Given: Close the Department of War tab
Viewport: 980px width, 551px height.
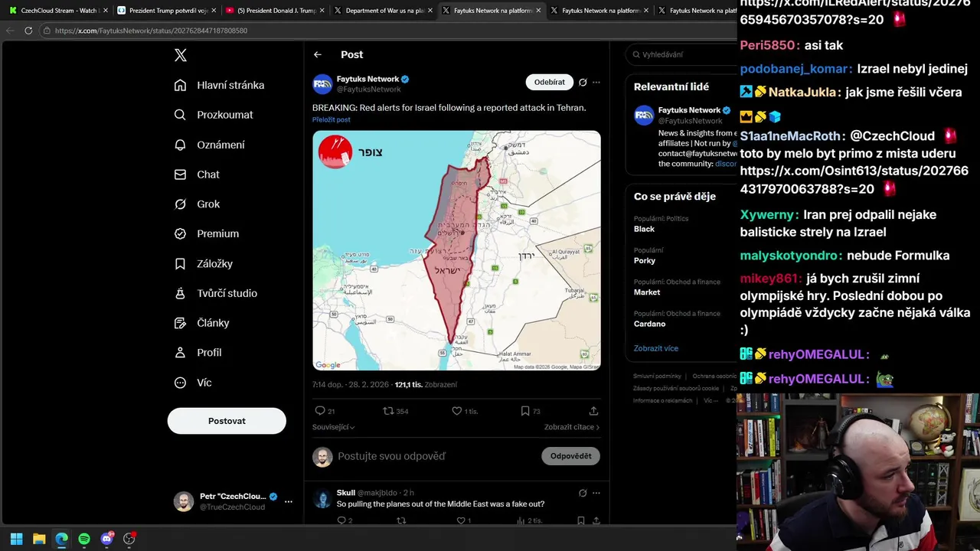Looking at the screenshot, I should 430,11.
